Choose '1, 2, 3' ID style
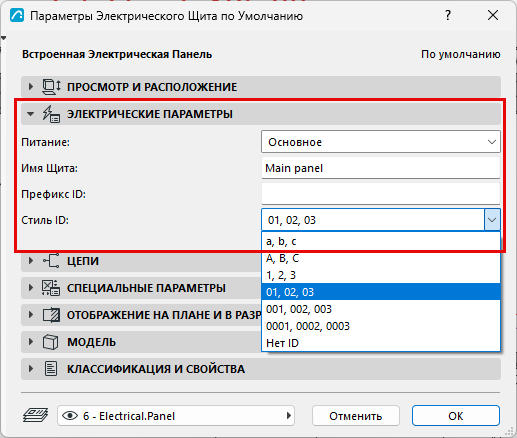This screenshot has height=438, width=517. 381,275
